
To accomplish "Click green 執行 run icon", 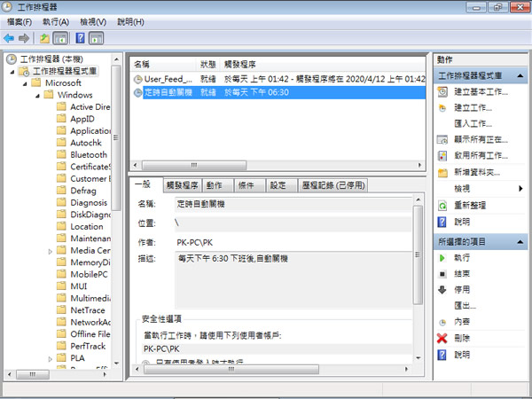I will [442, 258].
